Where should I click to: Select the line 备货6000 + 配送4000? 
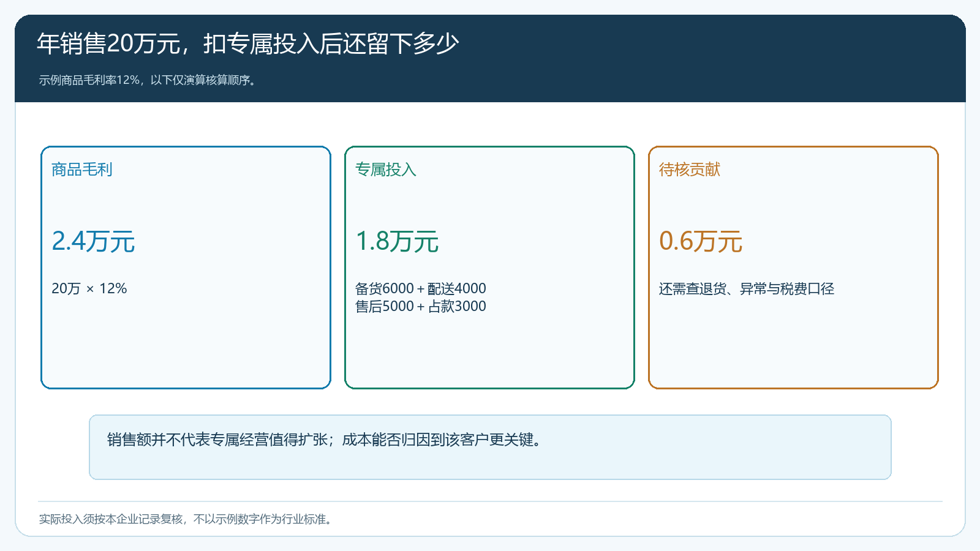pyautogui.click(x=421, y=288)
